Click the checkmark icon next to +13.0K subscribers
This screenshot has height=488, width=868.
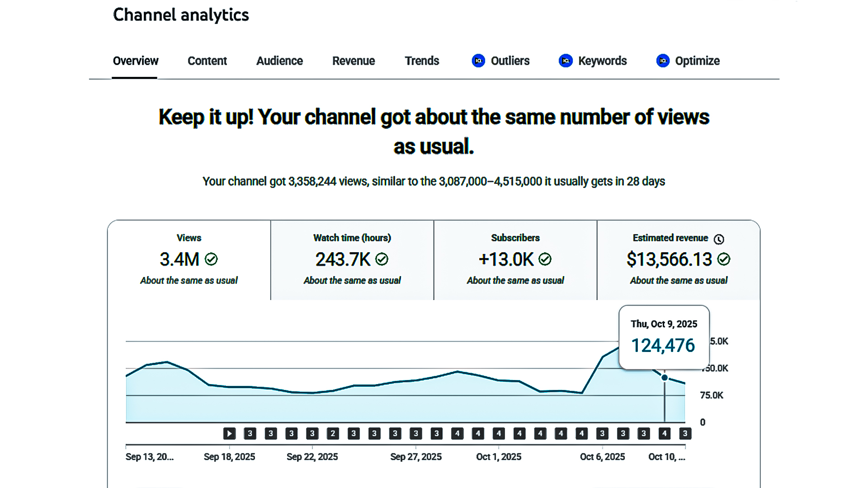[545, 259]
